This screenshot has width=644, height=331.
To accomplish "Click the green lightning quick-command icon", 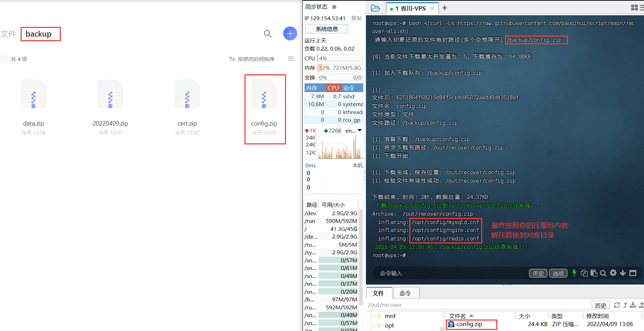I will 574,273.
